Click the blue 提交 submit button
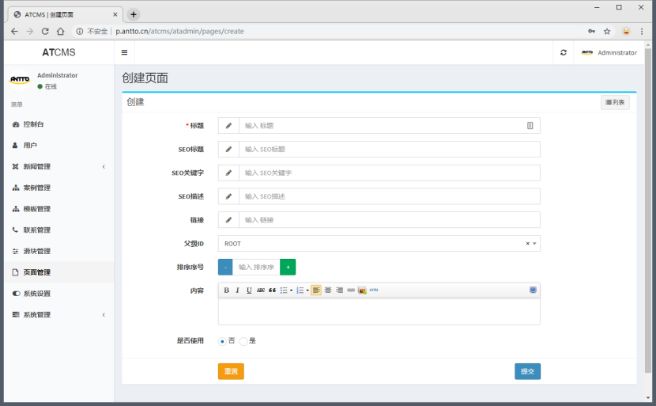The height and width of the screenshot is (406, 656). point(527,371)
